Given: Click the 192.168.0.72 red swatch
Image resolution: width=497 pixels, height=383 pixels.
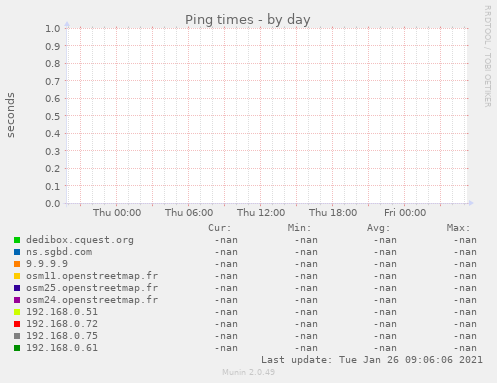Looking at the screenshot, I should tap(17, 324).
